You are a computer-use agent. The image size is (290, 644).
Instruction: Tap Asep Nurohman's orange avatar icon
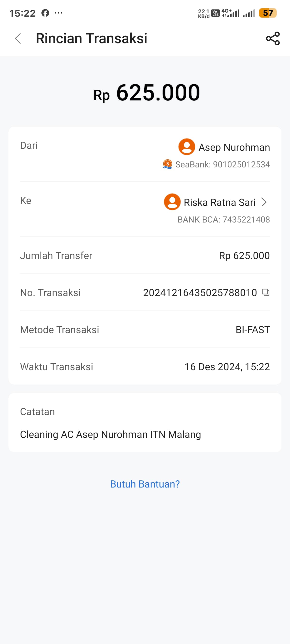pyautogui.click(x=187, y=147)
